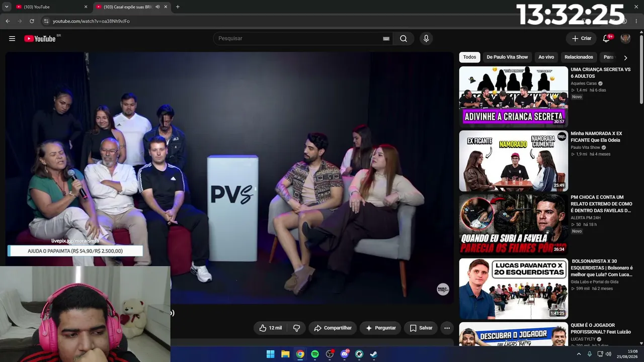
Task: Select the De Paulo Vita Show chip
Action: tap(507, 57)
